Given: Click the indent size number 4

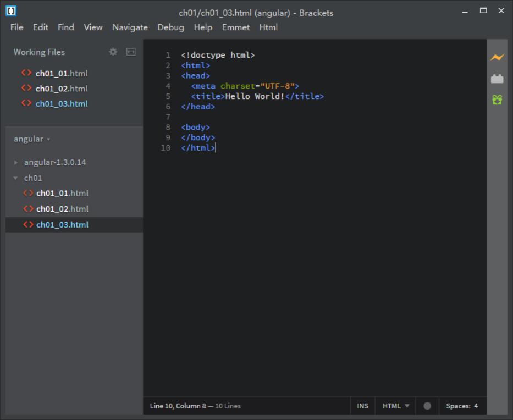Looking at the screenshot, I should [476, 406].
